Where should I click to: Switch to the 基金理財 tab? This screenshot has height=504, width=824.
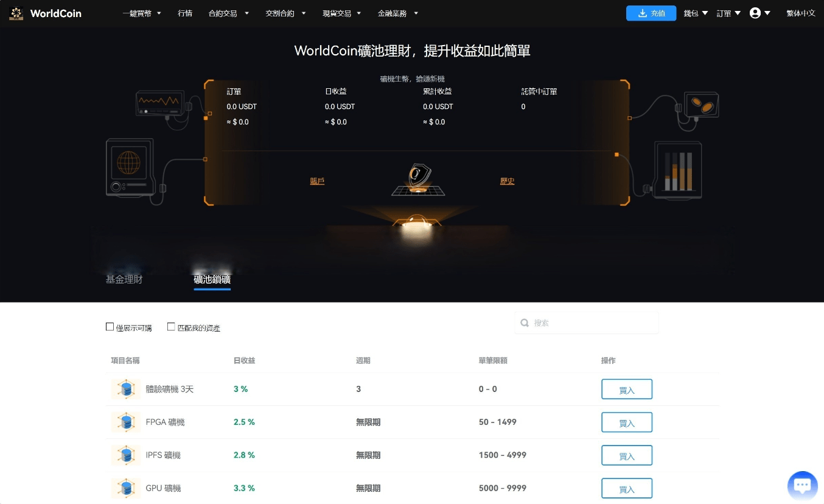[124, 280]
